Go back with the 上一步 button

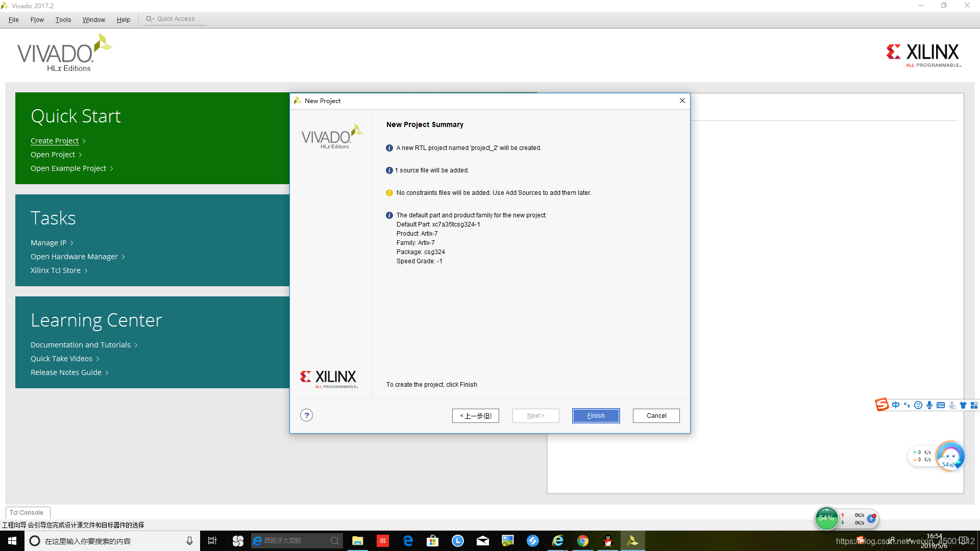tap(475, 416)
